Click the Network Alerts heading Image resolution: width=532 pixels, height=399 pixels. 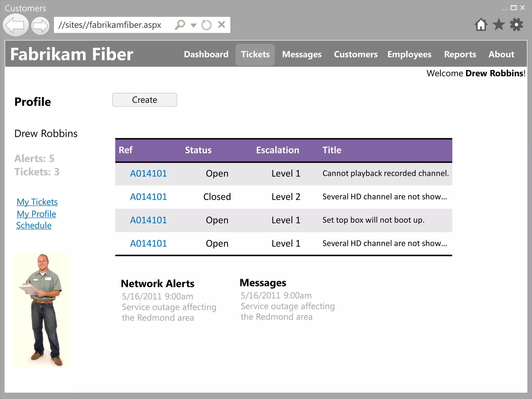pos(158,283)
